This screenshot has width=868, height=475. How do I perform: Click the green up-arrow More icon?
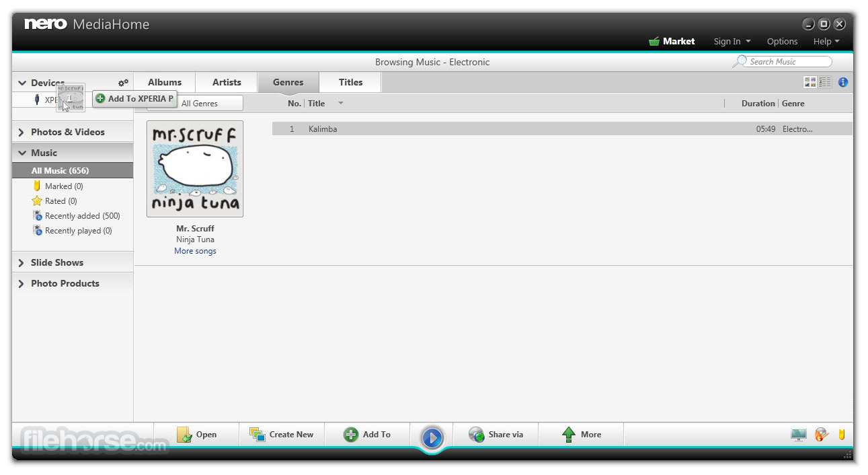[569, 435]
